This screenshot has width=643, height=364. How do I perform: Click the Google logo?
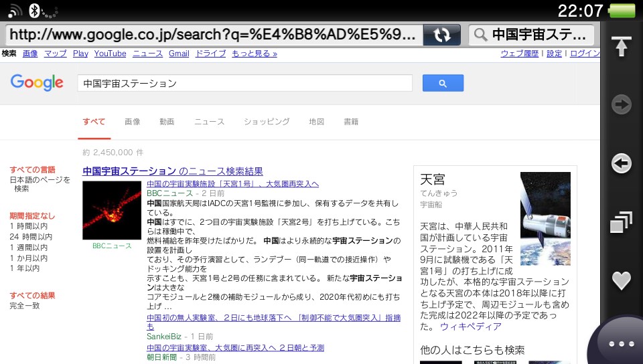pos(37,83)
